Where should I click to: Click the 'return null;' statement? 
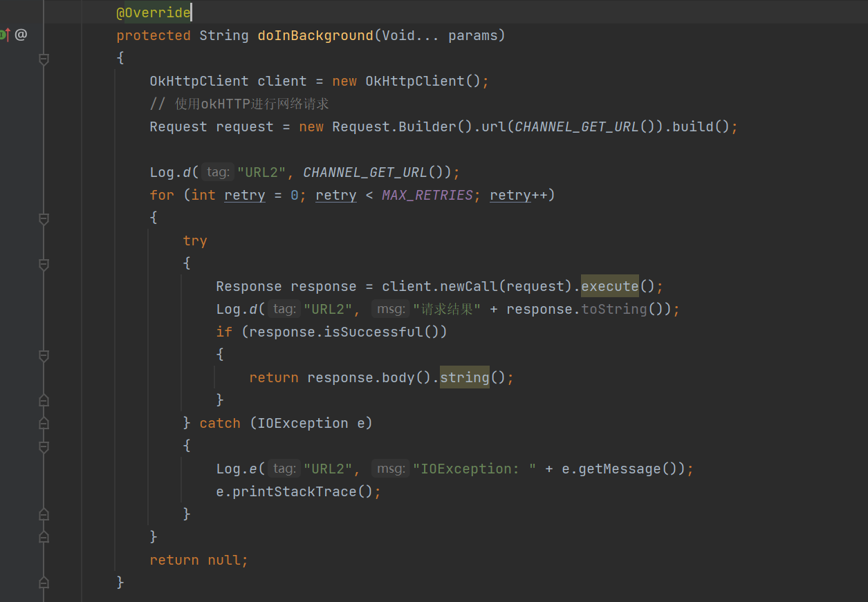[x=199, y=560]
